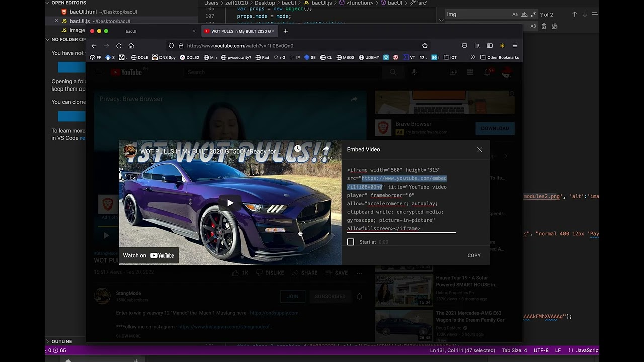Viewport: 644px width, 362px height.
Task: Show browser sidebars
Action: pos(490,46)
